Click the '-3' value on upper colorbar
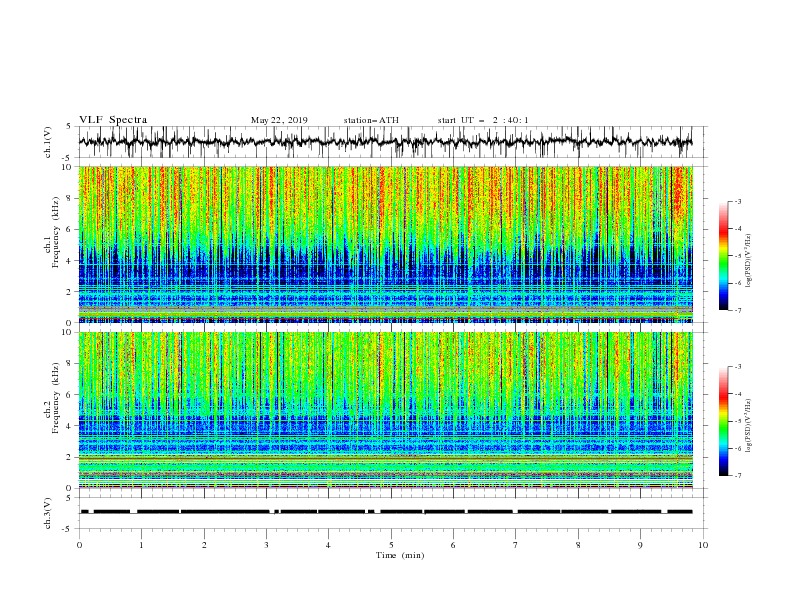Image resolution: width=792 pixels, height=612 pixels. pos(737,202)
